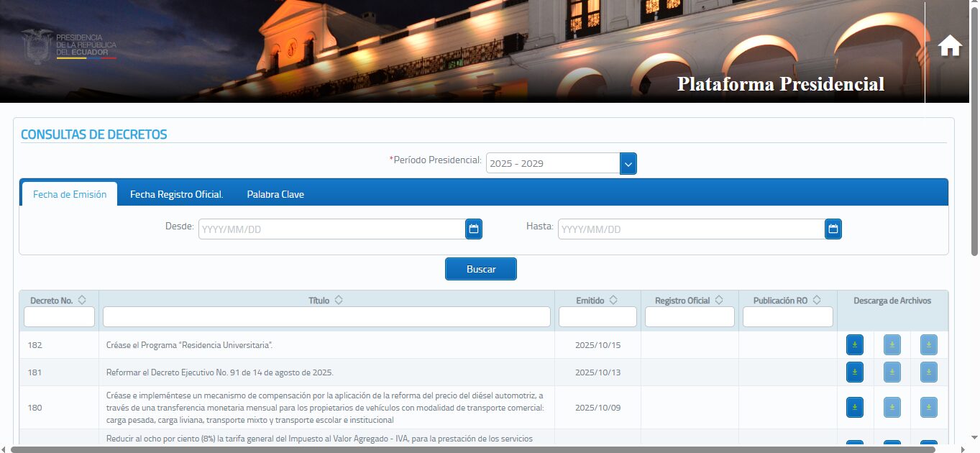Switch to the Palabra Clave tab

[275, 194]
